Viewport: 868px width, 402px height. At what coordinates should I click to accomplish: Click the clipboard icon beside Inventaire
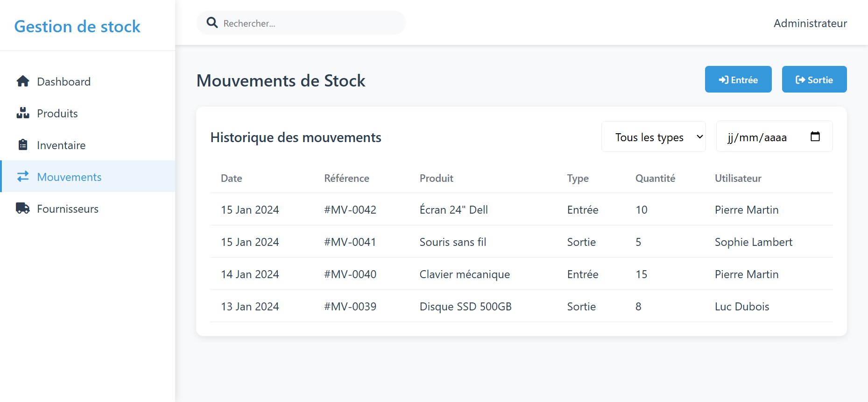point(23,145)
